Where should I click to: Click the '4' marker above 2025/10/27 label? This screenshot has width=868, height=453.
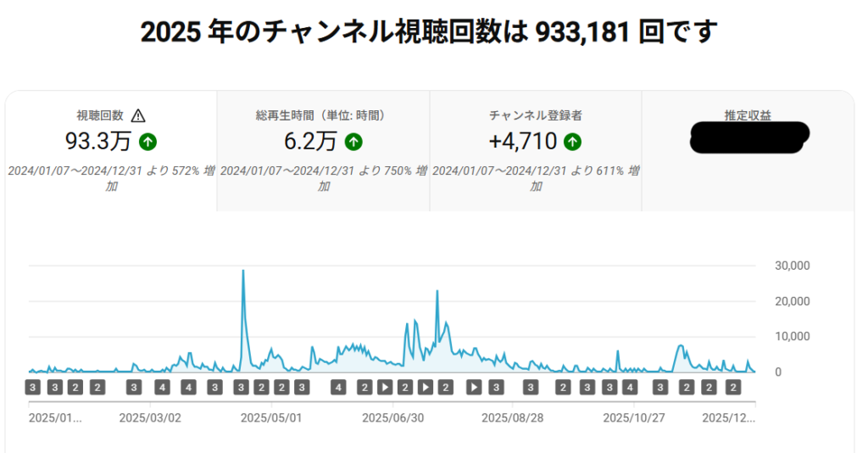coord(629,388)
